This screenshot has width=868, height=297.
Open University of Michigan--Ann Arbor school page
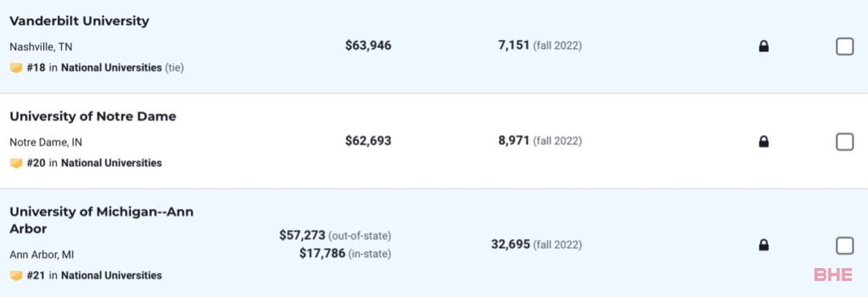coord(102,220)
